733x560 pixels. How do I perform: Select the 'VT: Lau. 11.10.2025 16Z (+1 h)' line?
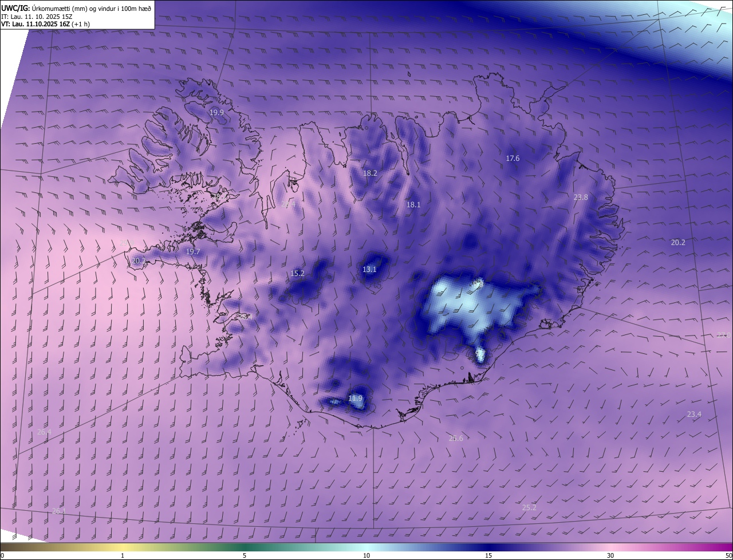(46, 24)
